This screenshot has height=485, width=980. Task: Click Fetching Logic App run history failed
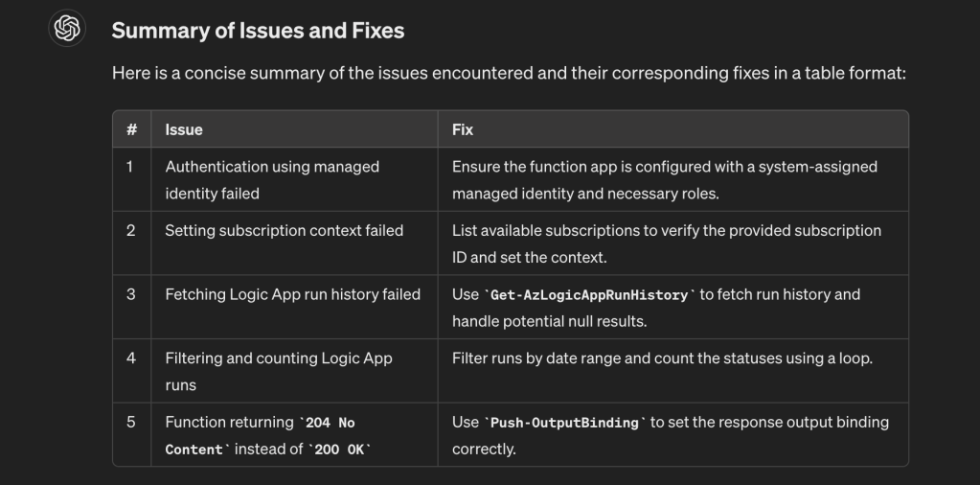(x=292, y=294)
